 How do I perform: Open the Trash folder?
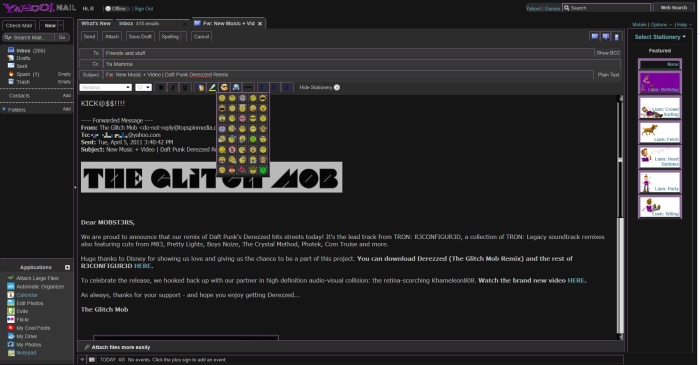pos(23,82)
